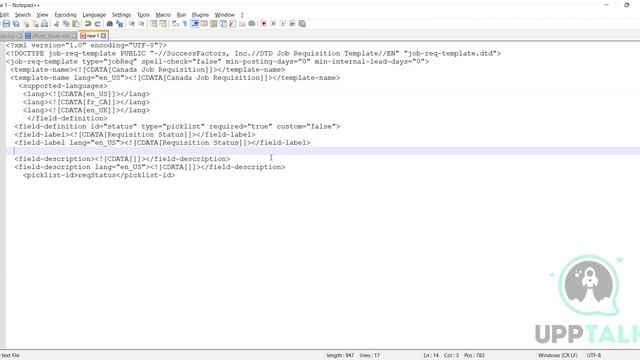The image size is (640, 360).
Task: Open the Macro menu
Action: [163, 15]
